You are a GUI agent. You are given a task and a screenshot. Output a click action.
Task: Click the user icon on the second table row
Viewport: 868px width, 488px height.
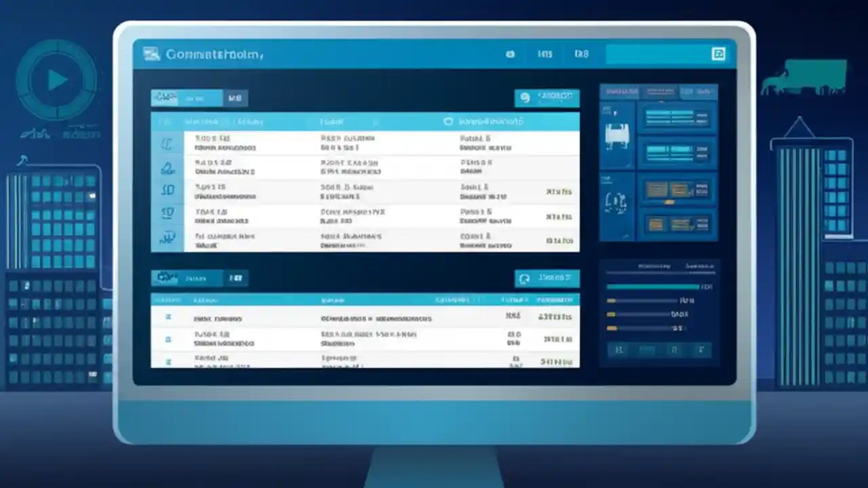point(167,167)
